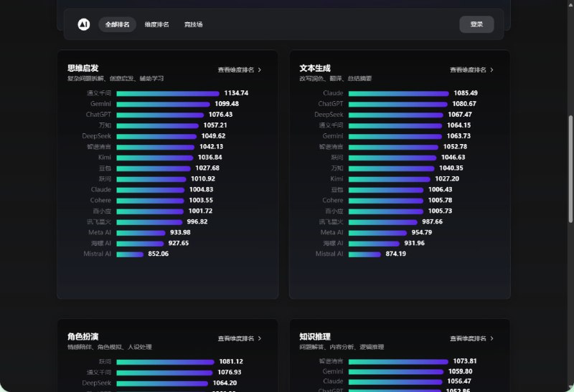Click the 文本生成 card title

pyautogui.click(x=315, y=68)
